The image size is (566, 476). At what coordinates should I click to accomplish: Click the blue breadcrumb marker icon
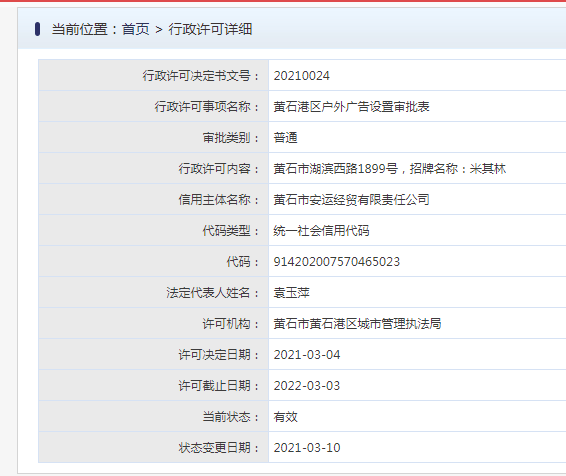[37, 29]
